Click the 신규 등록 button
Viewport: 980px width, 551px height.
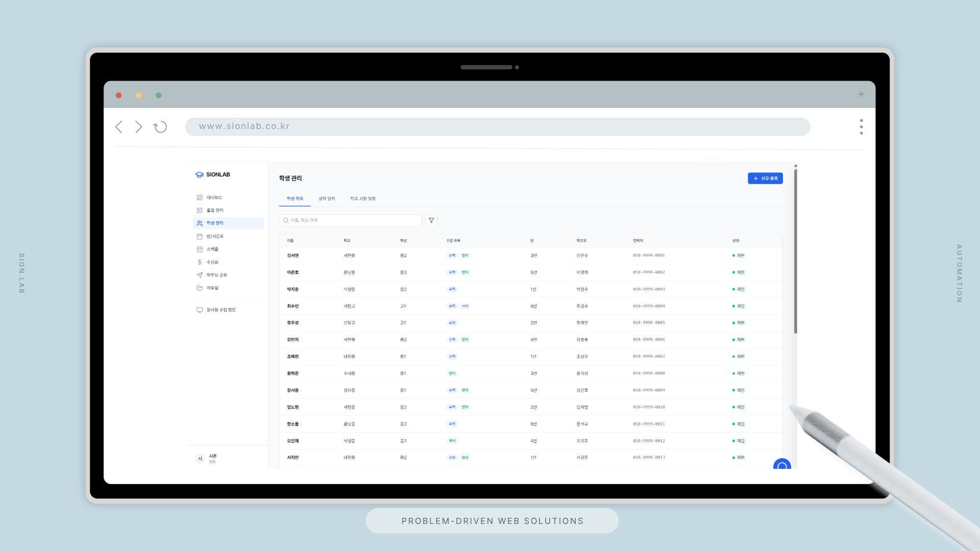click(x=765, y=178)
